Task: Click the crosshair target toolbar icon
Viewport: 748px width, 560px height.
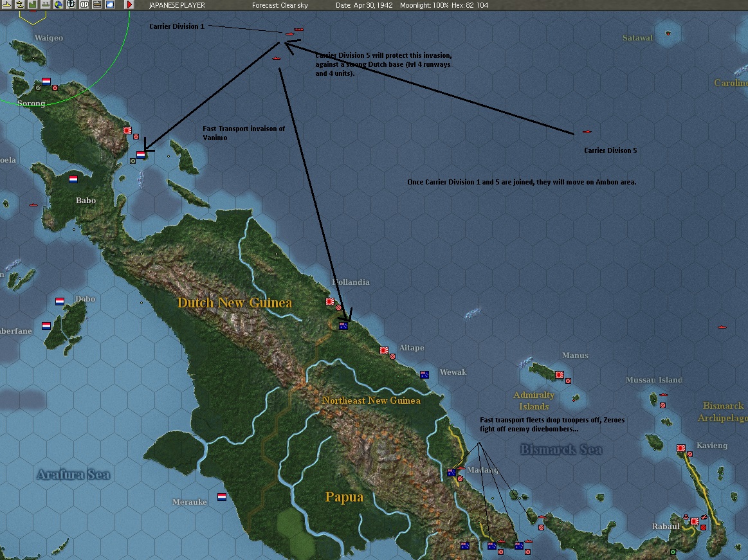Action: 71,5
